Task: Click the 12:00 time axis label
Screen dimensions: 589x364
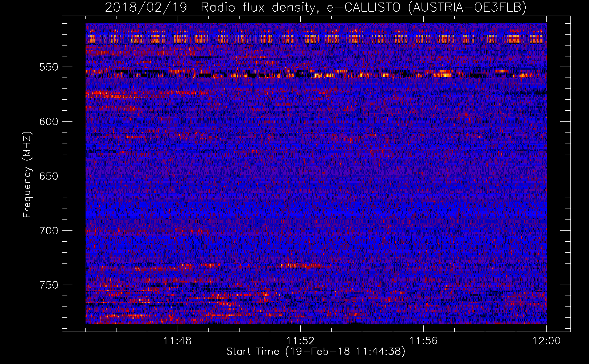Action: tap(546, 341)
